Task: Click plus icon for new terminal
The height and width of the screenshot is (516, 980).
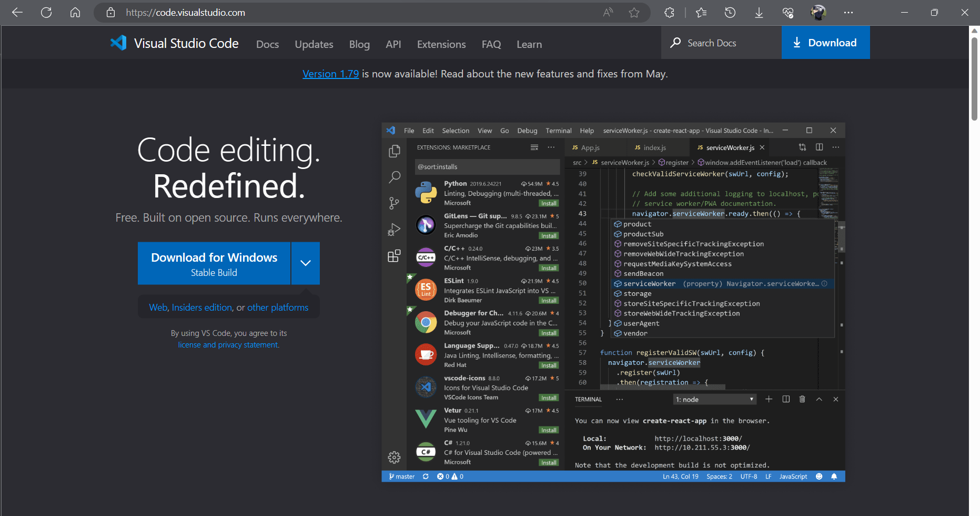Action: coord(769,399)
